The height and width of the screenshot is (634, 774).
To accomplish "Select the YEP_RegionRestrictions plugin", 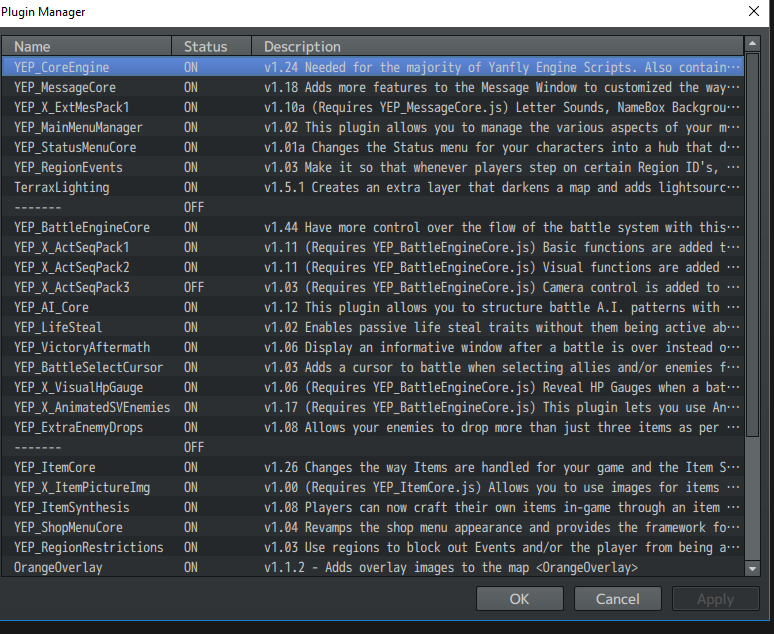I will pyautogui.click(x=373, y=547).
